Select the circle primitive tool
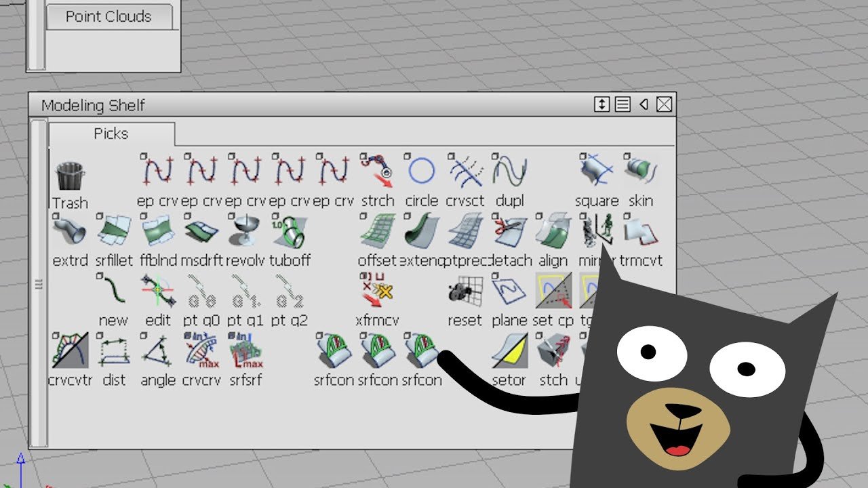The width and height of the screenshot is (868, 488). click(421, 171)
